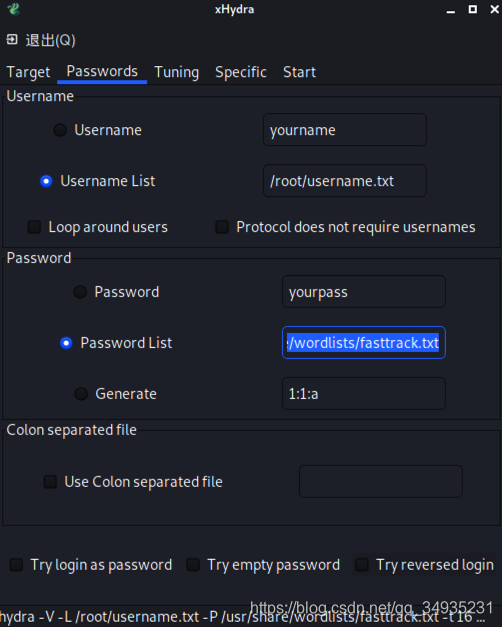Focus the /root/username.txt list field

(x=345, y=181)
